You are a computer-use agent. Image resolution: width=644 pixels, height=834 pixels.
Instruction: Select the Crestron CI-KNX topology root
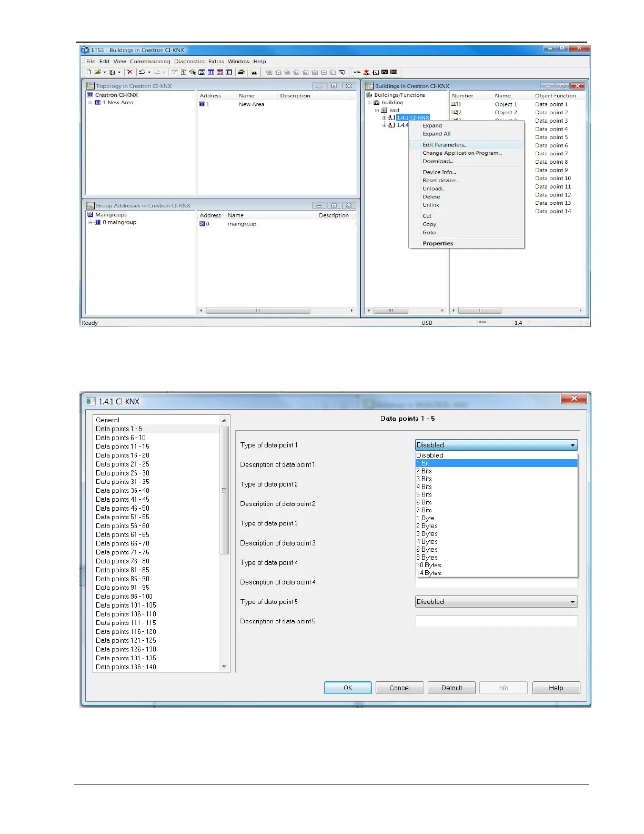coord(116,95)
